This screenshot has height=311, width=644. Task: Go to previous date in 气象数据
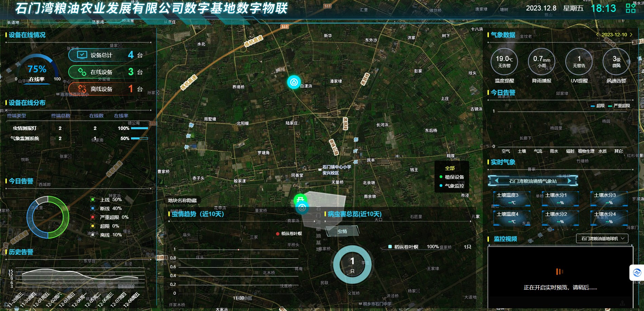pos(597,35)
